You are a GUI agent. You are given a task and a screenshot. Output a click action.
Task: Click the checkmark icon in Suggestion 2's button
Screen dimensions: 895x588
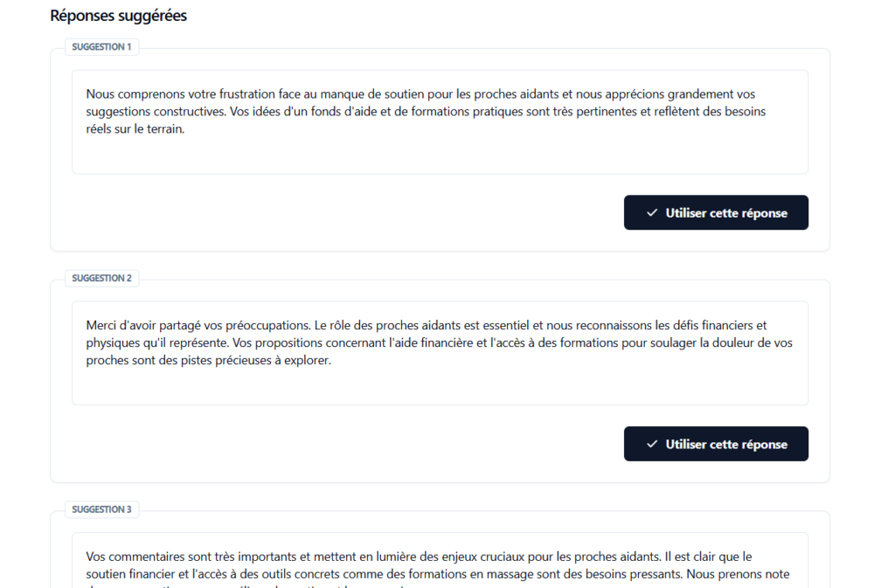click(x=652, y=444)
